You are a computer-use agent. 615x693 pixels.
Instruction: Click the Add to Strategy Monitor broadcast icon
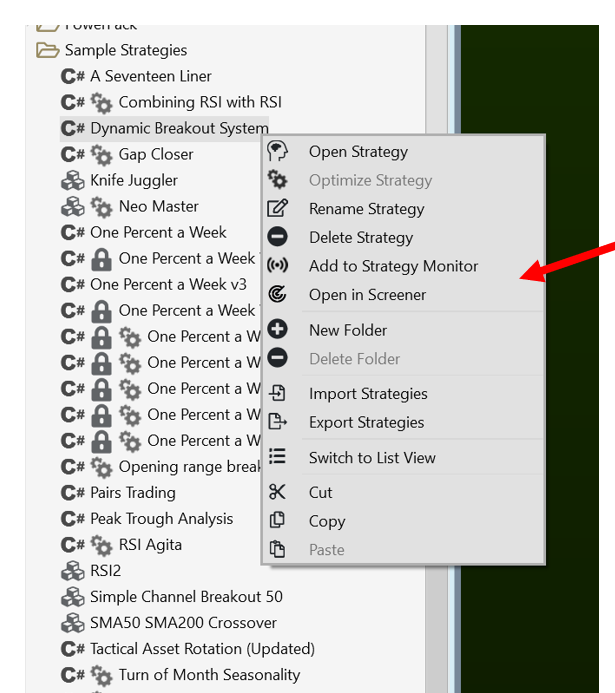[278, 266]
